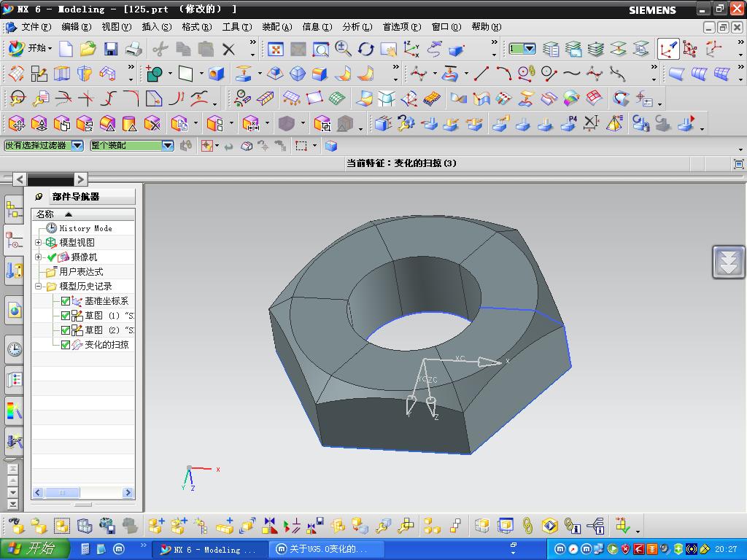Screen dimensions: 747x560
Task: Sort by the 名称 column header
Action: tap(83, 214)
